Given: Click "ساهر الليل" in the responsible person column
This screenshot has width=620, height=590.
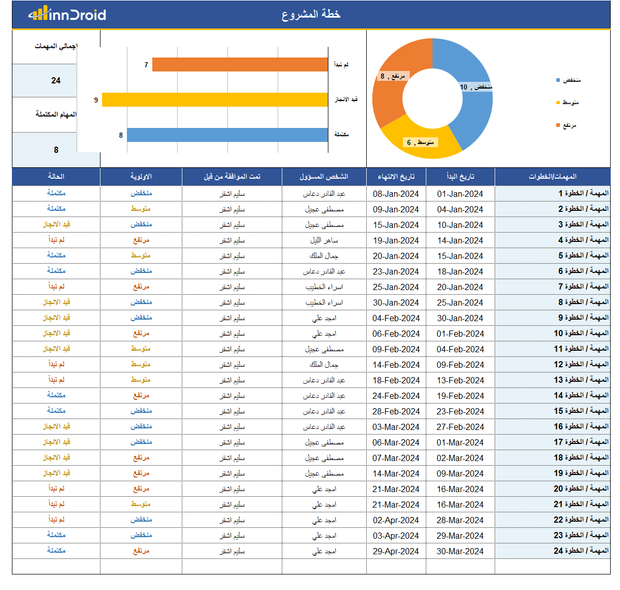Looking at the screenshot, I should click(x=324, y=240).
